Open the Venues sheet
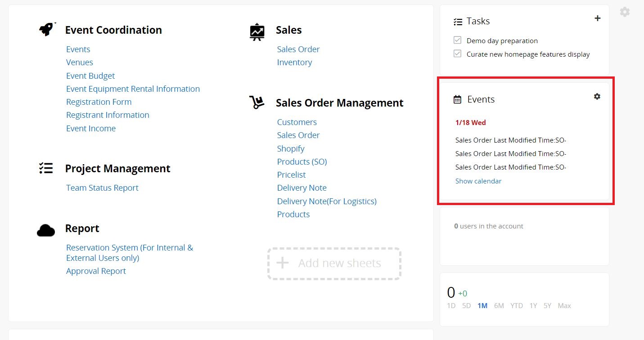644x340 pixels. point(80,63)
